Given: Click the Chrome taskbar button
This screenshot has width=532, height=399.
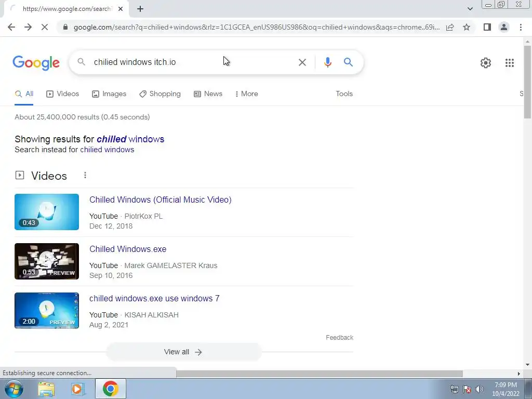Looking at the screenshot, I should [x=110, y=389].
